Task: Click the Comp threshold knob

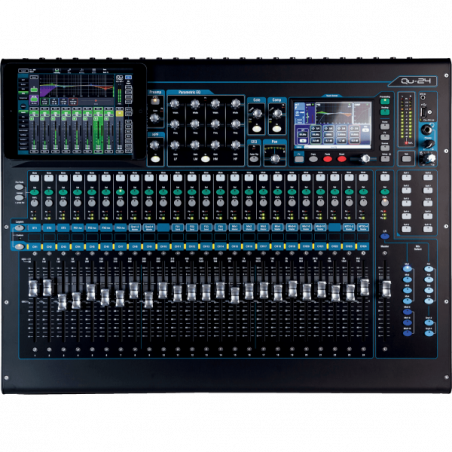Action: 277,114
